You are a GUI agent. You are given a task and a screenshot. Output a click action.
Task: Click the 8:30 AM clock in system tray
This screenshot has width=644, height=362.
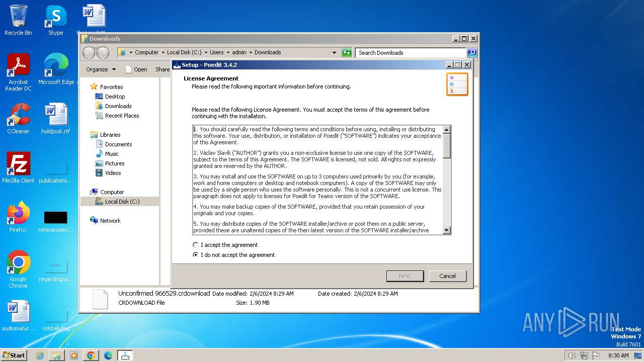pyautogui.click(x=618, y=355)
